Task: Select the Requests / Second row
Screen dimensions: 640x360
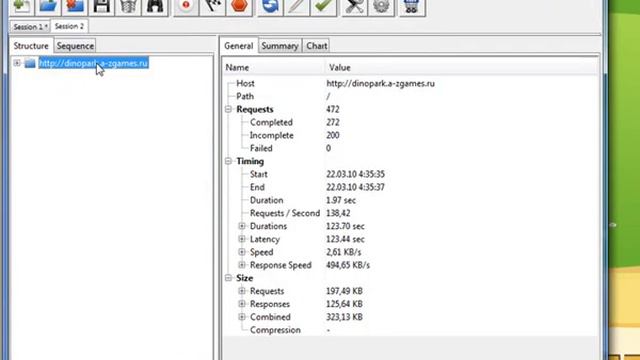Action: click(x=410, y=213)
